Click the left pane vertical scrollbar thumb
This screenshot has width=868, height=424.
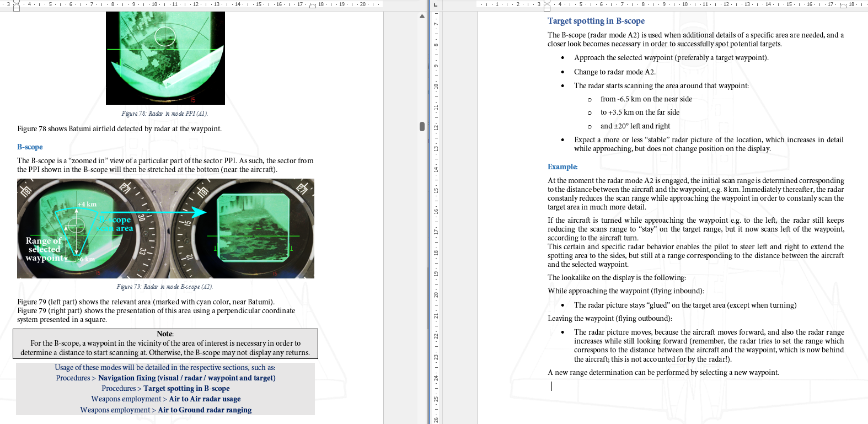[x=422, y=126]
